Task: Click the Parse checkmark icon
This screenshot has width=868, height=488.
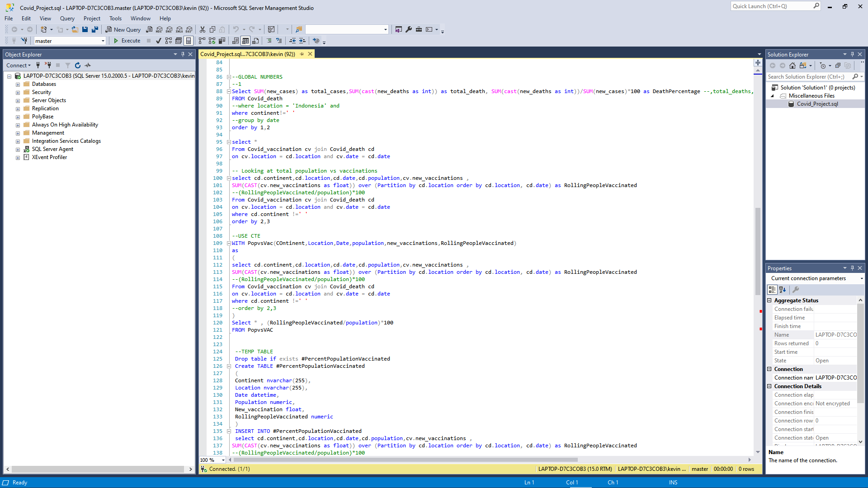Action: [x=158, y=41]
